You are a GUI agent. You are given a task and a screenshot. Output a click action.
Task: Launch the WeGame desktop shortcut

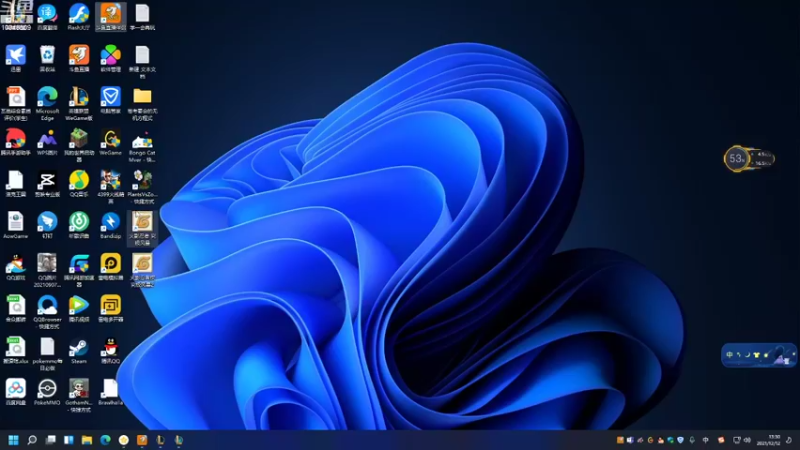[x=110, y=142]
